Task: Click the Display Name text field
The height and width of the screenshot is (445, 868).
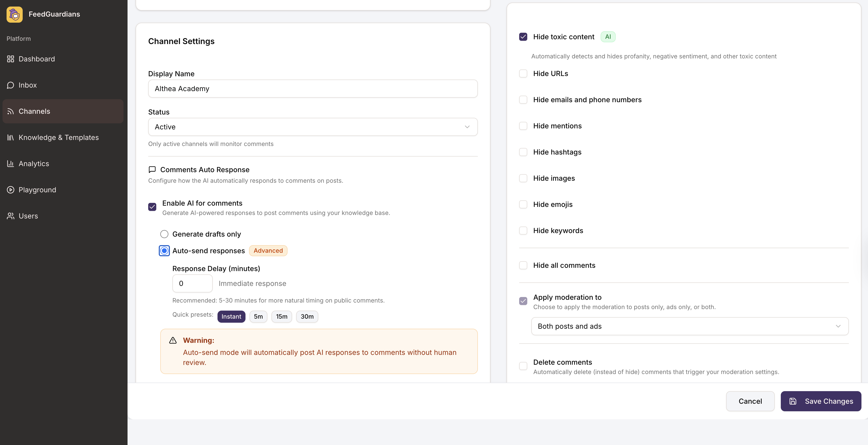Action: [313, 89]
